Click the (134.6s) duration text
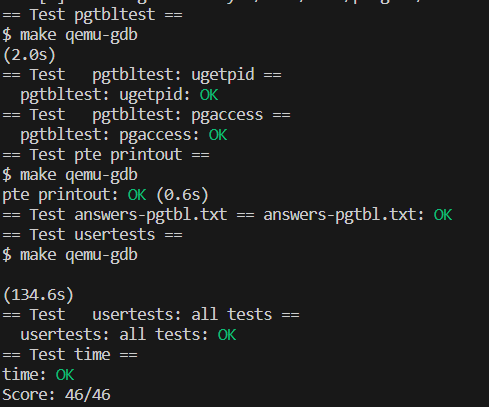 (x=38, y=295)
